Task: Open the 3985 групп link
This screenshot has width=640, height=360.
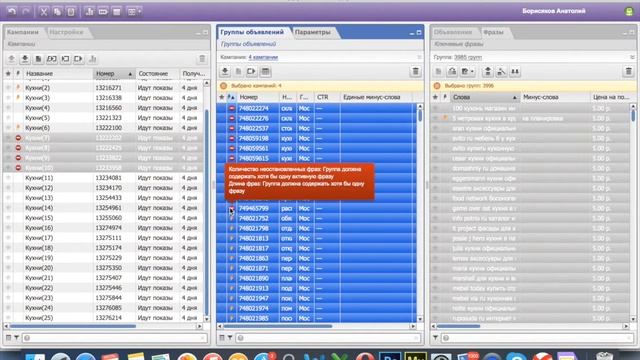Action: pos(468,57)
